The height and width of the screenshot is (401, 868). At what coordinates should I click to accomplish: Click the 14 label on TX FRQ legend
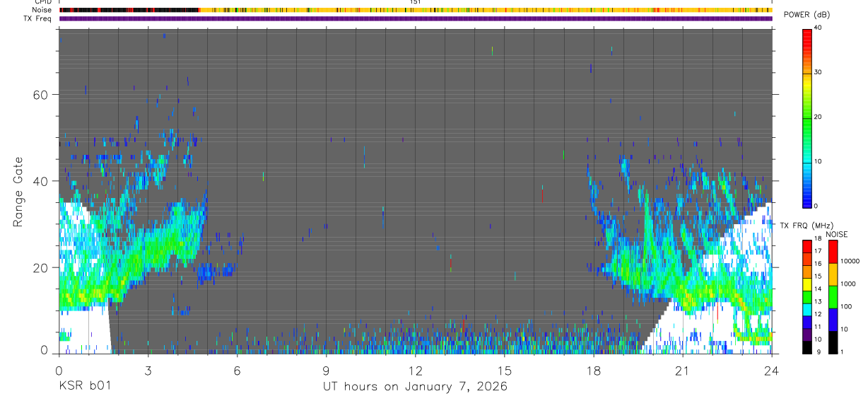tap(817, 289)
